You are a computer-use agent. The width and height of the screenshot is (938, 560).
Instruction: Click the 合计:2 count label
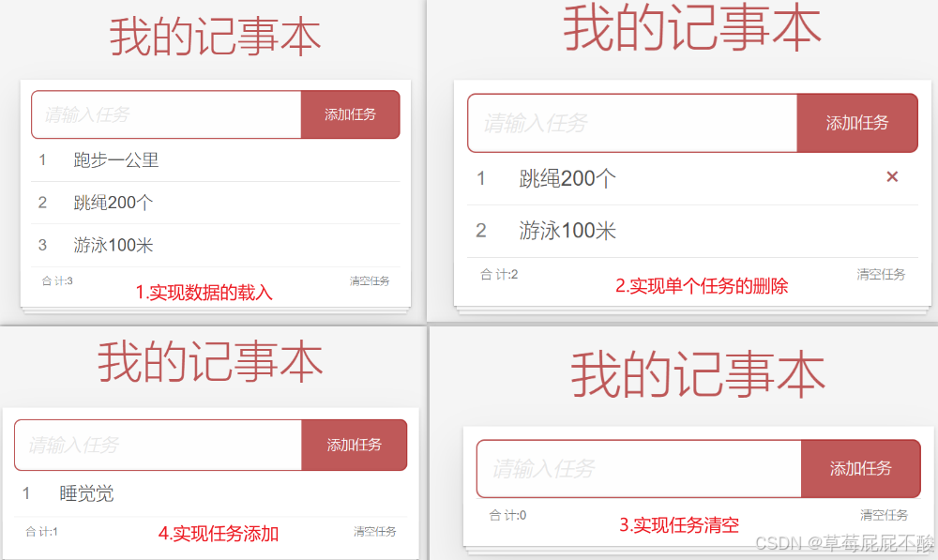pyautogui.click(x=499, y=275)
